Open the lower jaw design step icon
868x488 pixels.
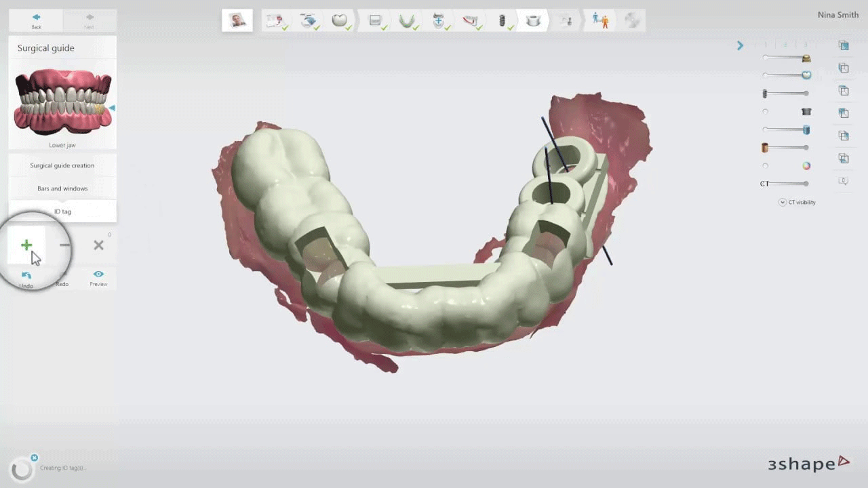407,20
